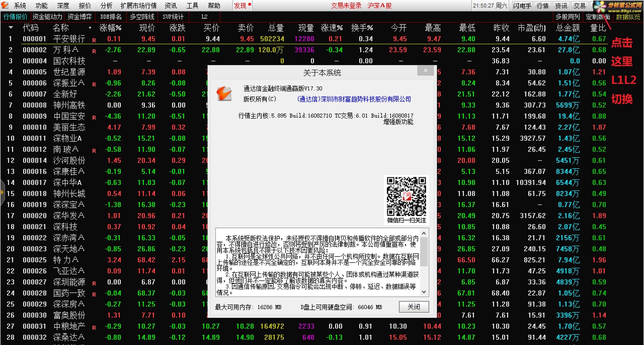Viewport: 644px width, 345px height.
Task: Open the 定制版面 layout option
Action: tap(598, 17)
